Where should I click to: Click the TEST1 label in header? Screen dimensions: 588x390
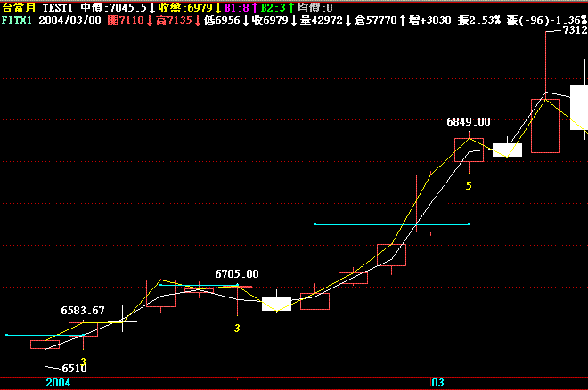coord(57,6)
